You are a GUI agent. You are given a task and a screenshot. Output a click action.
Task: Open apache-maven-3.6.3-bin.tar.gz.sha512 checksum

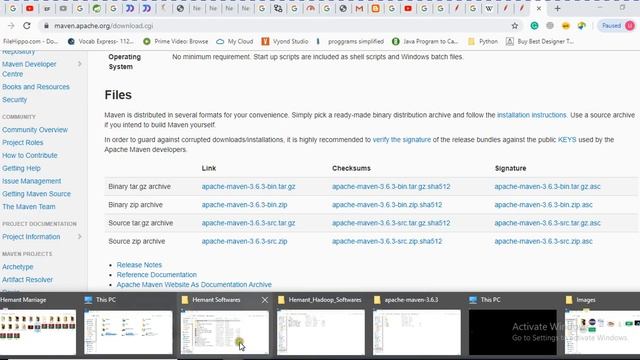[391, 187]
